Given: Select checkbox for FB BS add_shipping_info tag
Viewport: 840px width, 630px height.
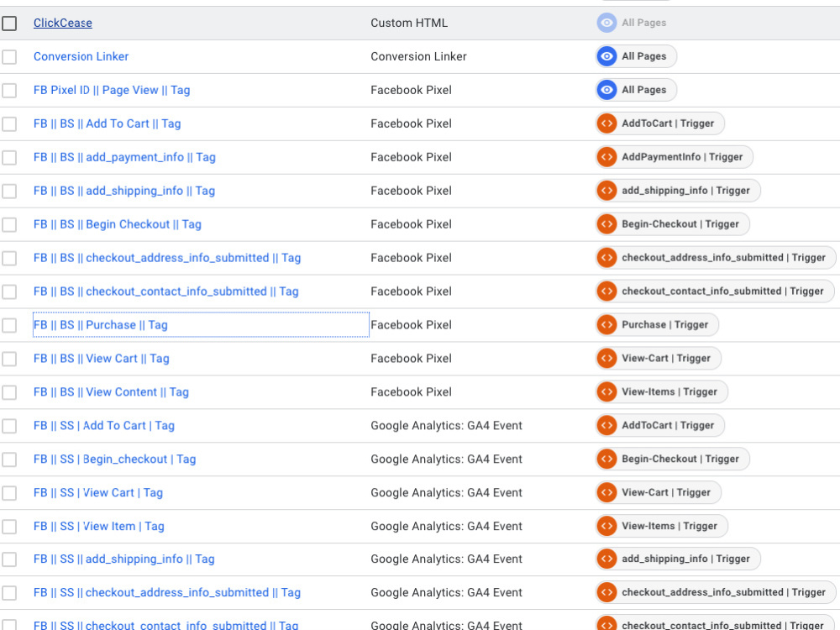Looking at the screenshot, I should click(9, 191).
